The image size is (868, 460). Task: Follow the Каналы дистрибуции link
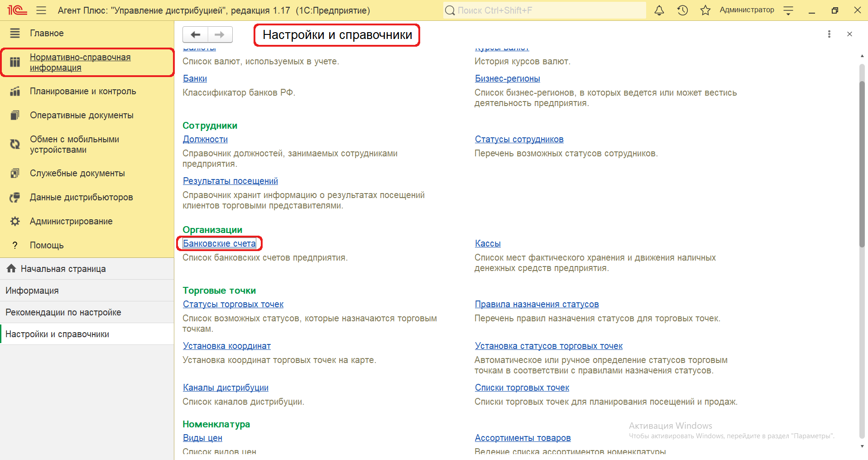225,387
